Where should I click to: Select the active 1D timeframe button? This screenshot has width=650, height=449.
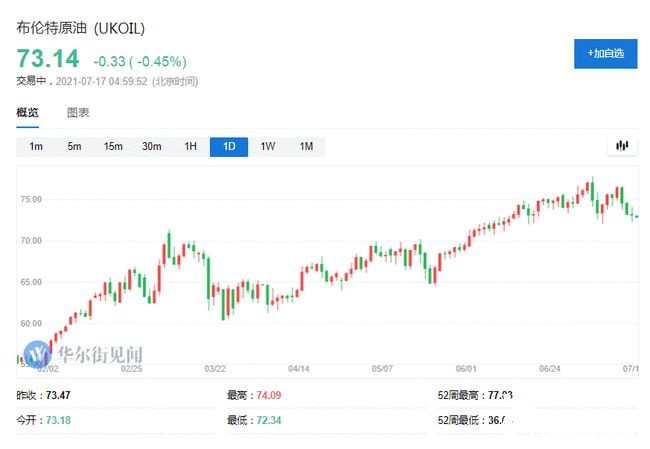pyautogui.click(x=229, y=147)
